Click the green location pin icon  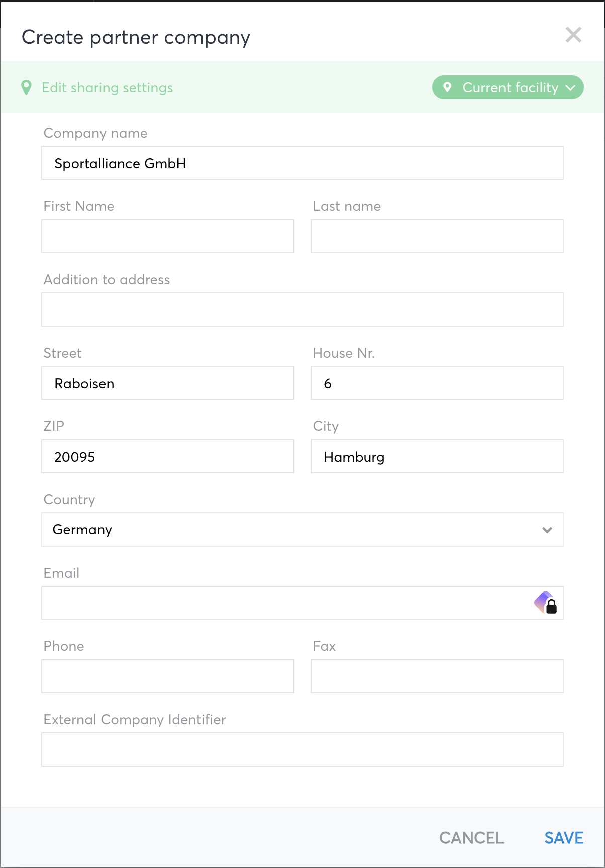coord(27,88)
